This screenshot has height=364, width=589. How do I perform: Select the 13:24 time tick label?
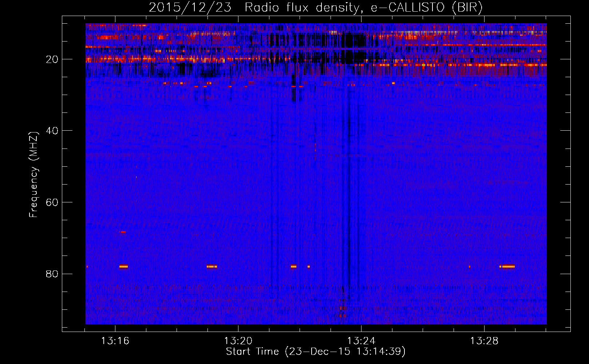pos(361,341)
